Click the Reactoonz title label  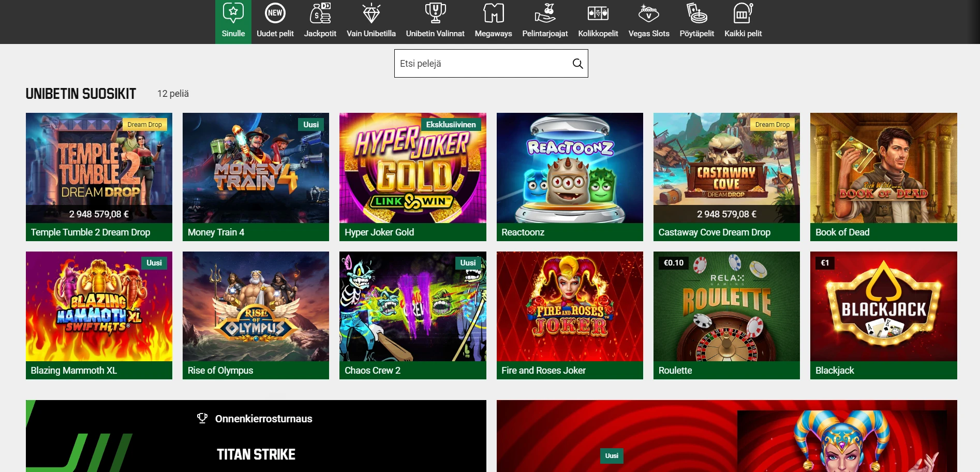pyautogui.click(x=523, y=232)
